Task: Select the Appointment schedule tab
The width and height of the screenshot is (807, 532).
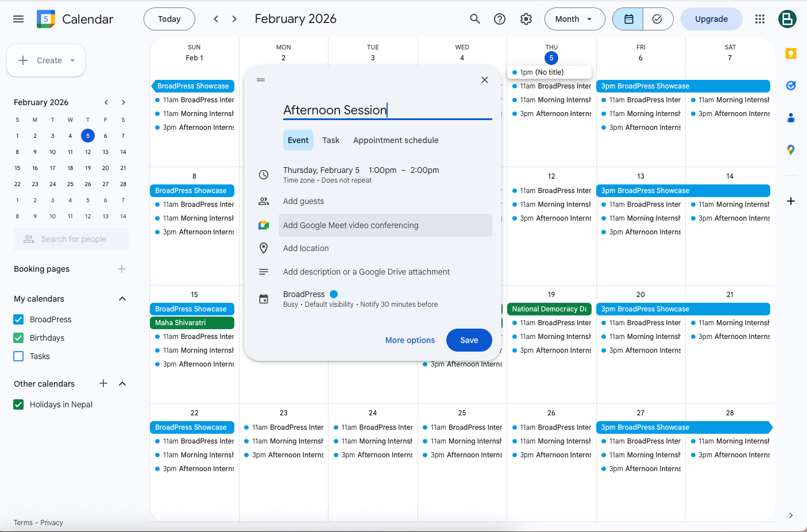Action: 396,140
